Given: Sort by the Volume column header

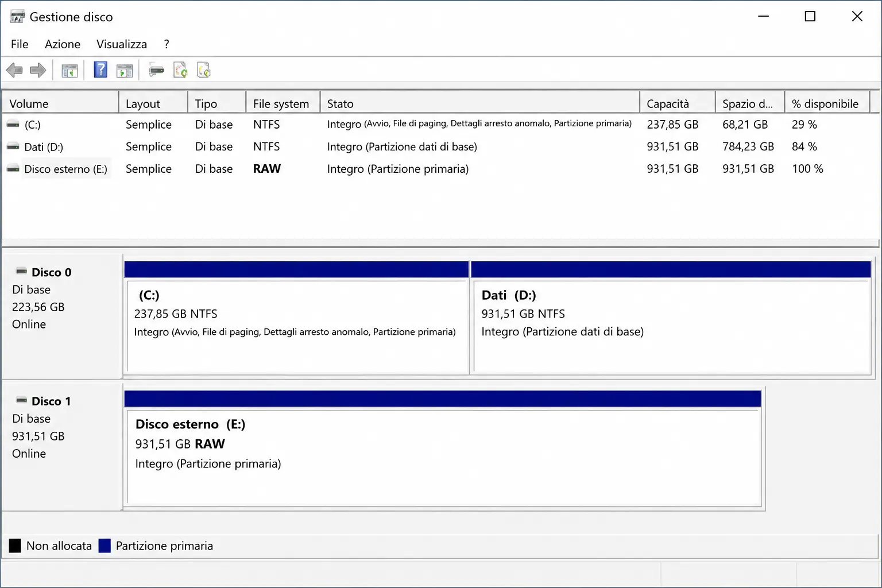Looking at the screenshot, I should 60,103.
